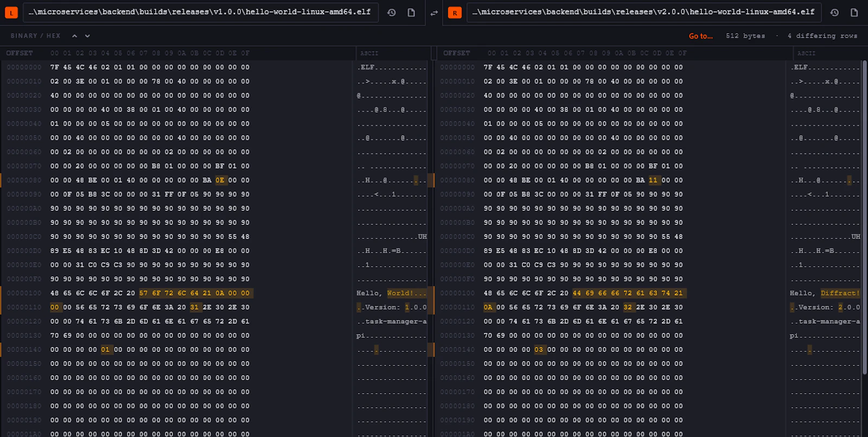This screenshot has height=437, width=868.
Task: Click left diff marker beside row 00000080
Action: tap(1, 180)
